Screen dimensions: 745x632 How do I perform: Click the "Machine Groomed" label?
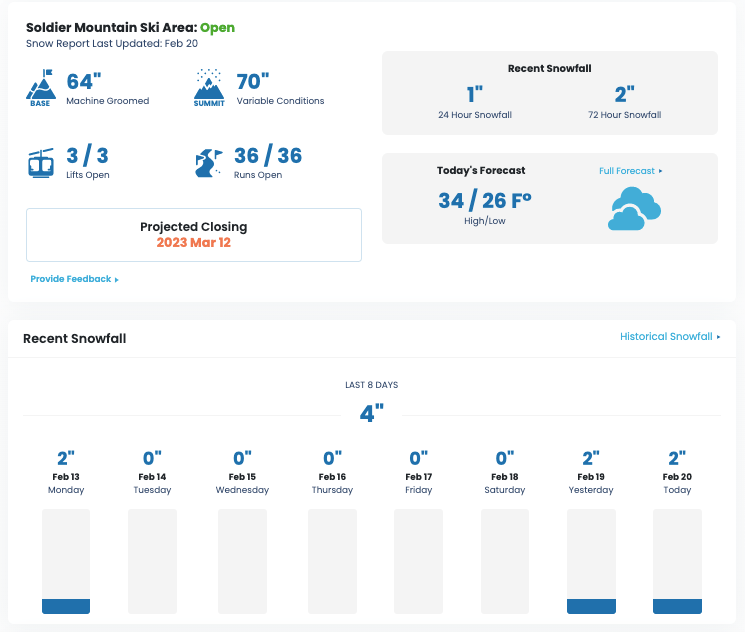pos(108,101)
